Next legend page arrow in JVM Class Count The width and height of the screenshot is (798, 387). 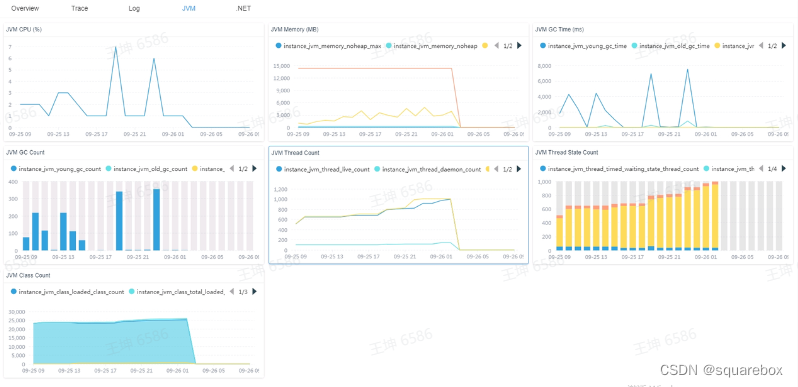click(254, 292)
